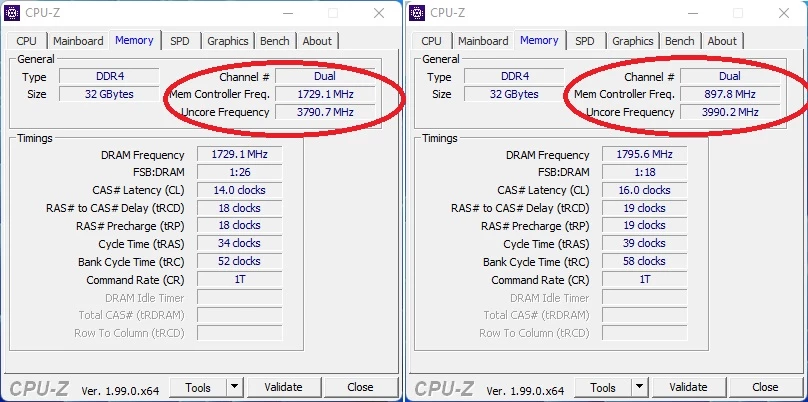Close the right CPU-Z window with X

coord(784,13)
